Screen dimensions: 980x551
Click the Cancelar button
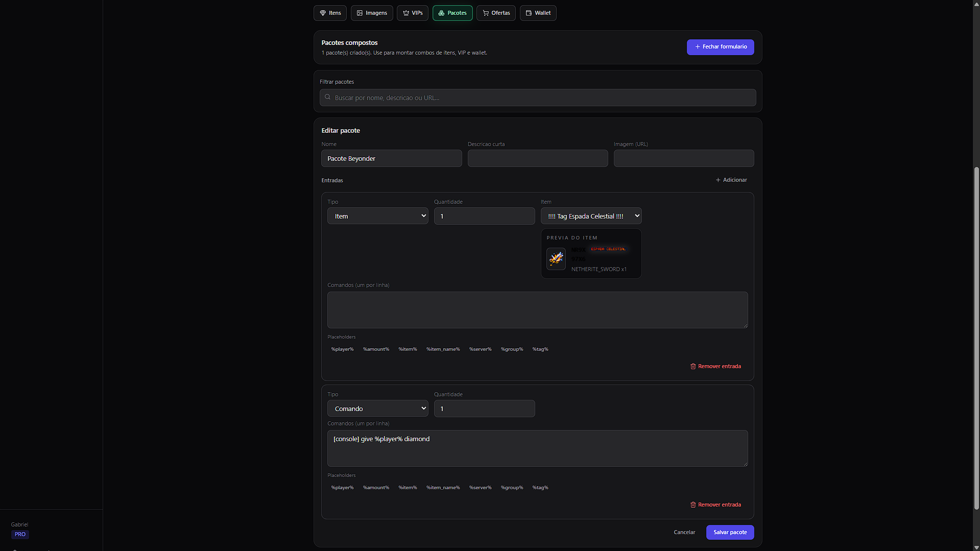(x=684, y=532)
